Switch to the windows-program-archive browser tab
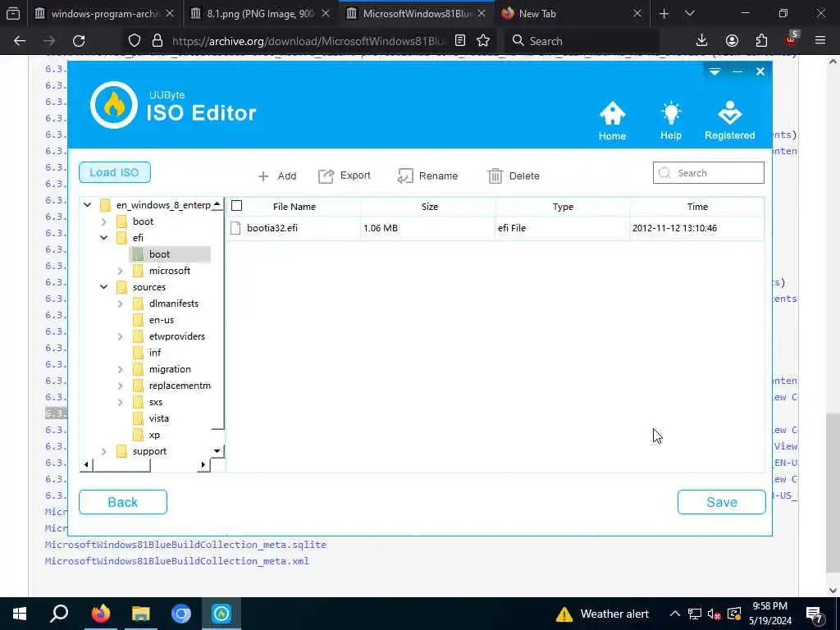The height and width of the screenshot is (630, 840). click(104, 14)
